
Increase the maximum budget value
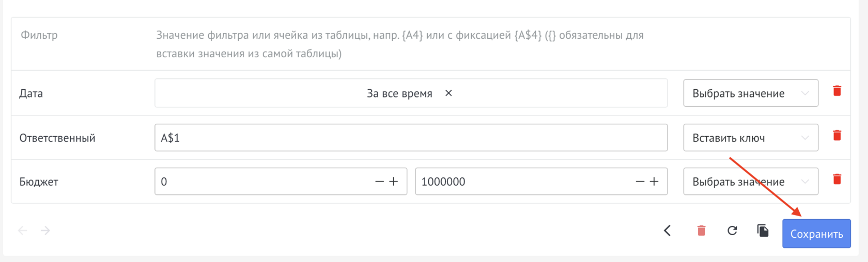tap(654, 182)
